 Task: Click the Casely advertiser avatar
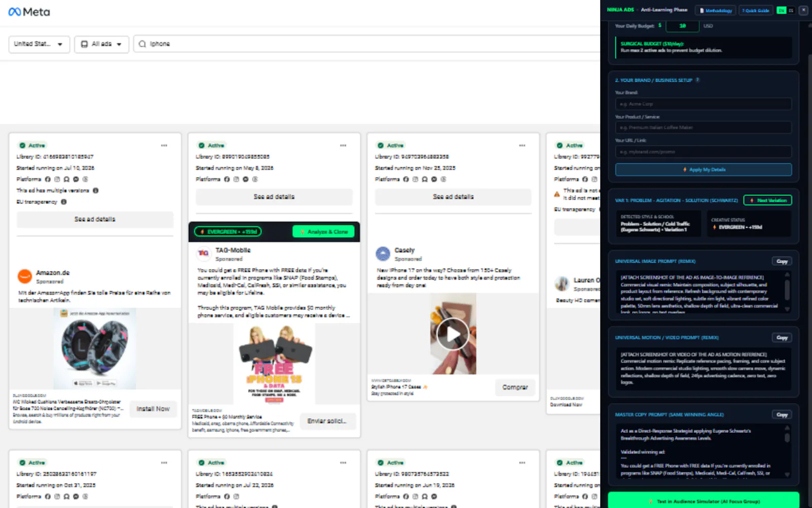click(383, 253)
